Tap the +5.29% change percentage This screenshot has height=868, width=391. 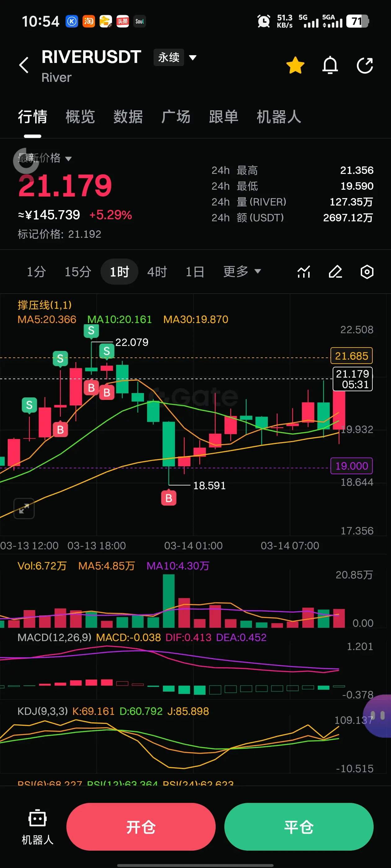click(x=110, y=215)
